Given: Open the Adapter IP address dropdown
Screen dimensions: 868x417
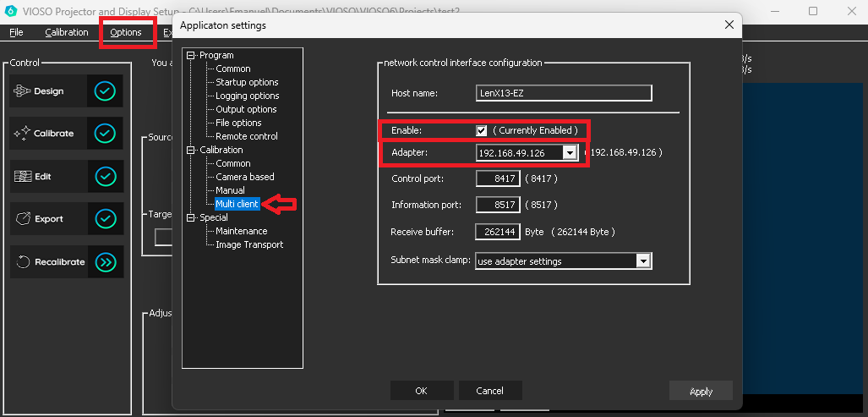Looking at the screenshot, I should click(570, 153).
